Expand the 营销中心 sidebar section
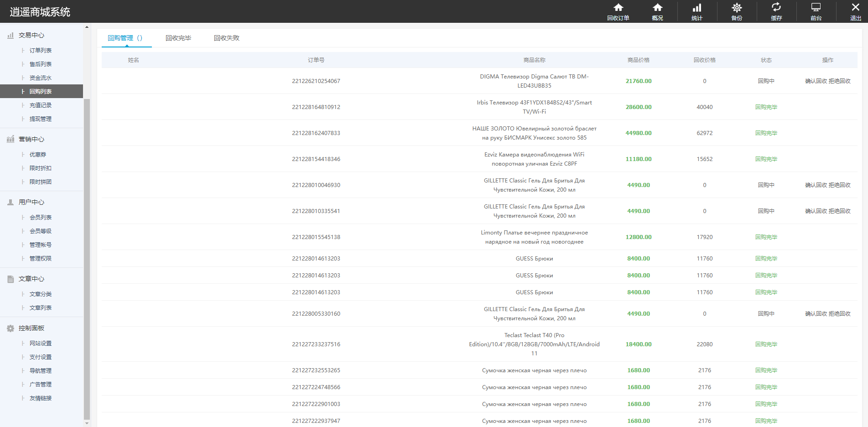868x427 pixels. tap(31, 140)
